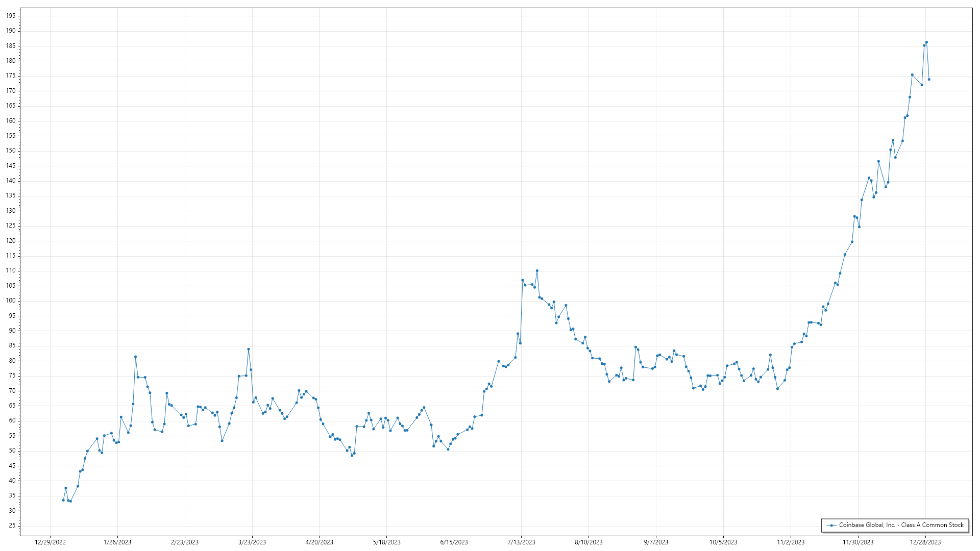The image size is (980, 551).
Task: Click the highest data point on the chart
Action: 926,42
